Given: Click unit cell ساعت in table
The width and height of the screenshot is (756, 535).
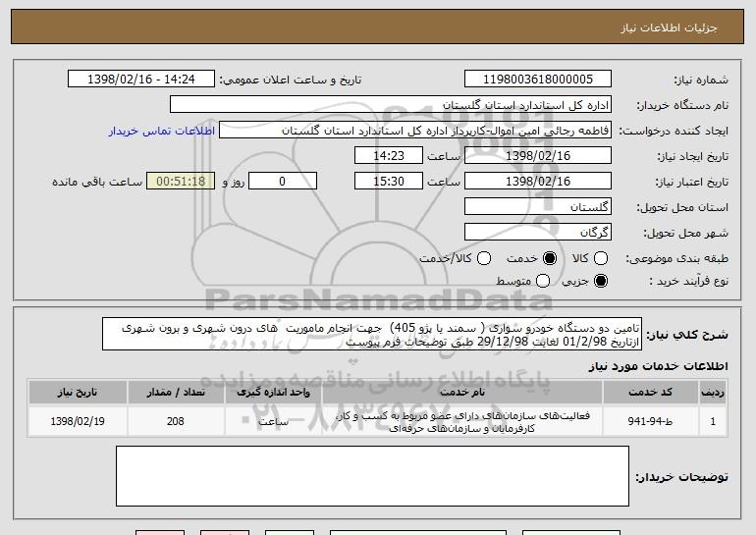Looking at the screenshot, I should 273,421.
